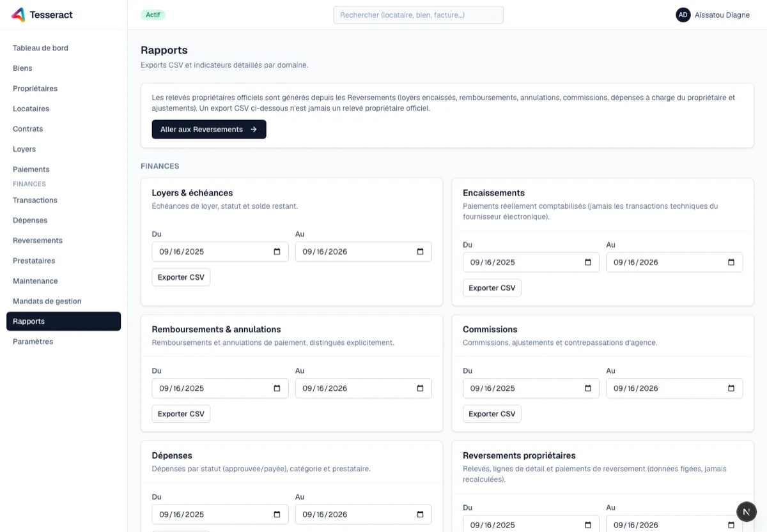Click Loyers & échéances Au date 09/16/2026 field
This screenshot has height=532, width=767.
[x=364, y=252]
